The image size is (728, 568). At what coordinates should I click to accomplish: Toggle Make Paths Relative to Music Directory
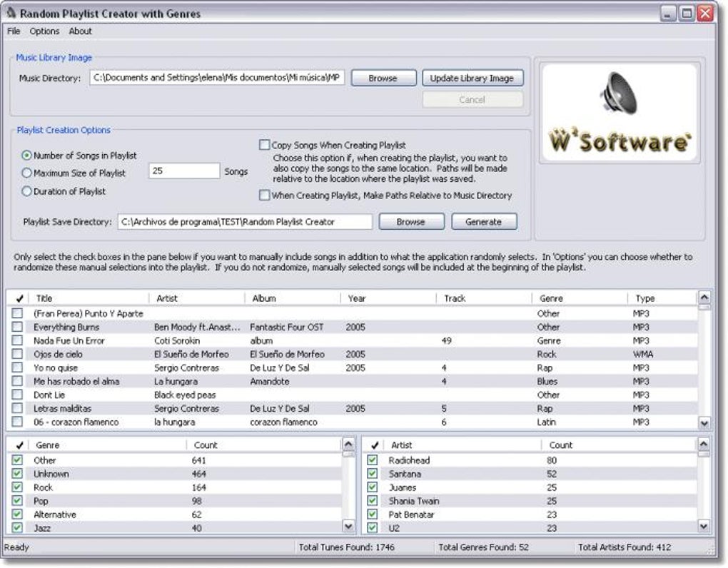[265, 195]
